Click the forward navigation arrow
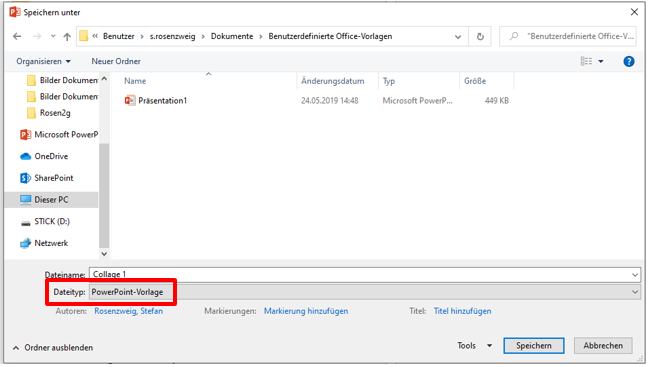Viewport: 648px width, 367px height. 37,36
